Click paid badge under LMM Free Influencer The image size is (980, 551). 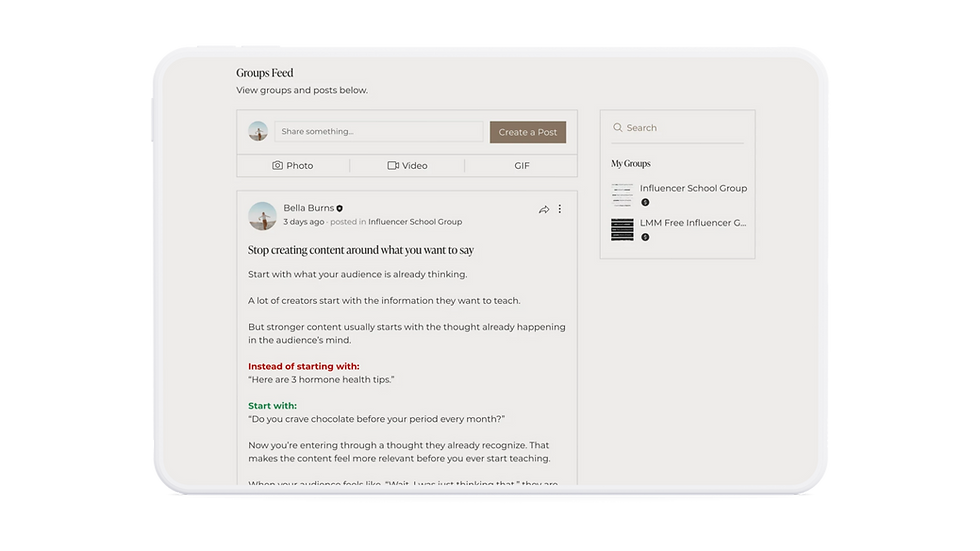645,237
